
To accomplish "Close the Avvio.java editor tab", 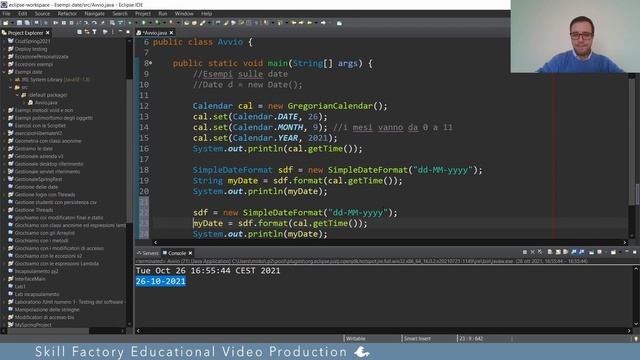I will (x=171, y=33).
